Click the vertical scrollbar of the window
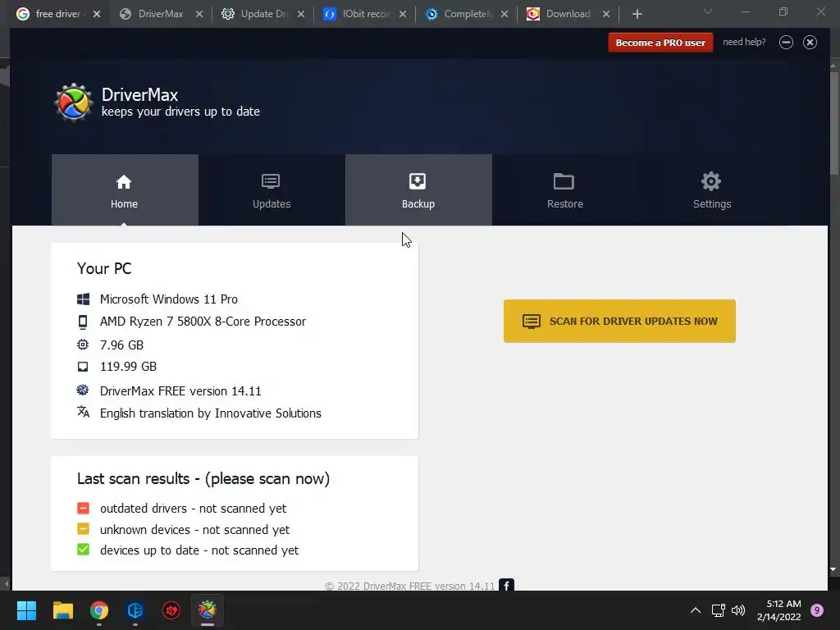The image size is (840, 630). (833, 122)
